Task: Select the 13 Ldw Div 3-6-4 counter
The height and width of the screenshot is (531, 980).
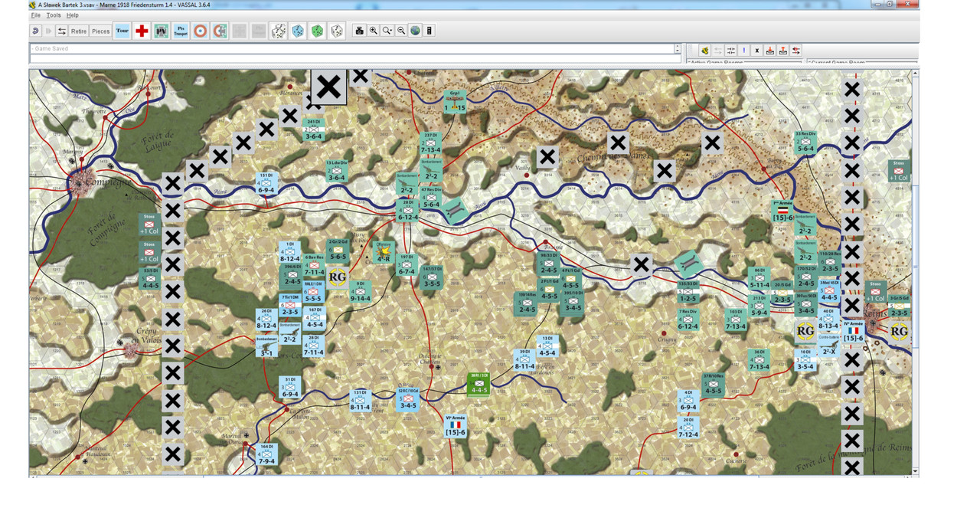Action: pos(337,171)
